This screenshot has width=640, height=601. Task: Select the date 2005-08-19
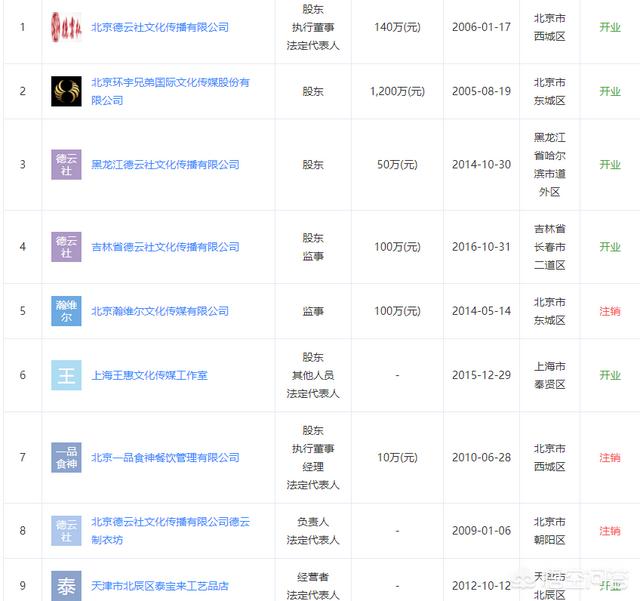(x=481, y=91)
